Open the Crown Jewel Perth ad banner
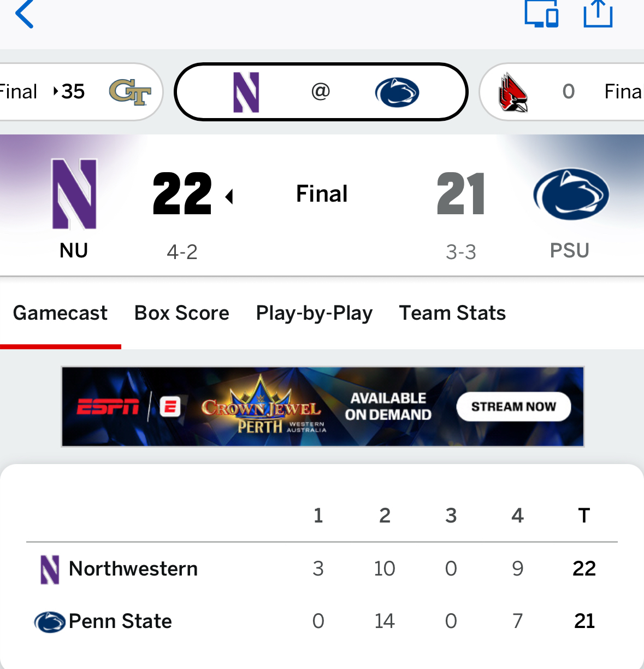 point(322,407)
